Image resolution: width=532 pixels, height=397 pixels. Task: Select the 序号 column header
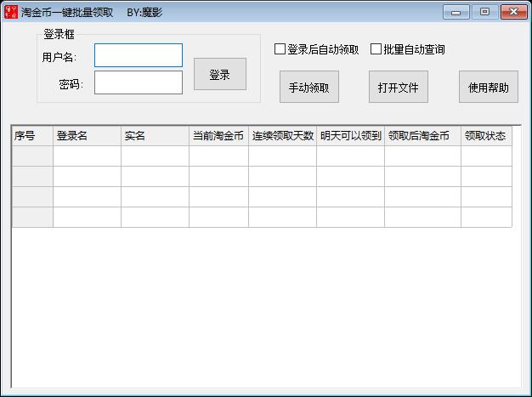click(x=32, y=136)
